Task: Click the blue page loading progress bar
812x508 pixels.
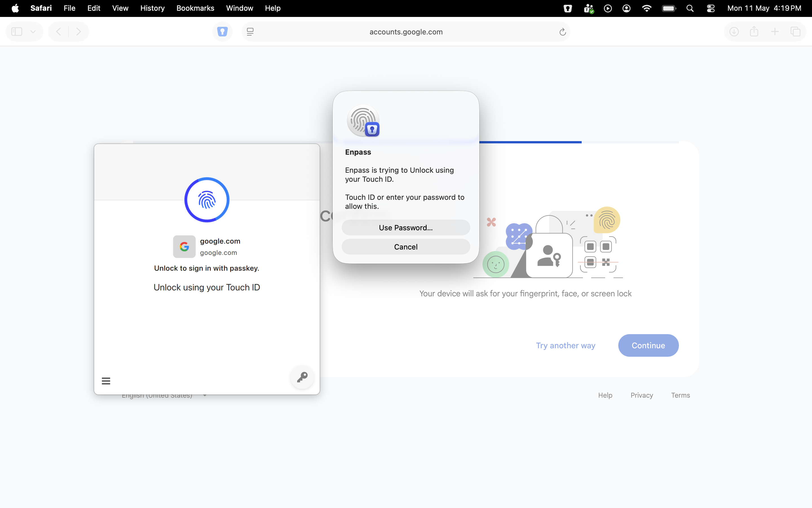Action: (x=530, y=142)
